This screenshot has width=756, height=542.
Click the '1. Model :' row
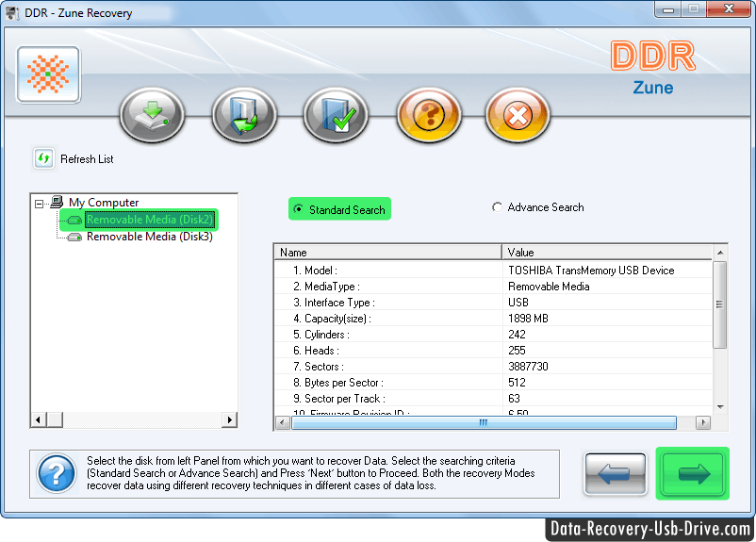tap(493, 270)
